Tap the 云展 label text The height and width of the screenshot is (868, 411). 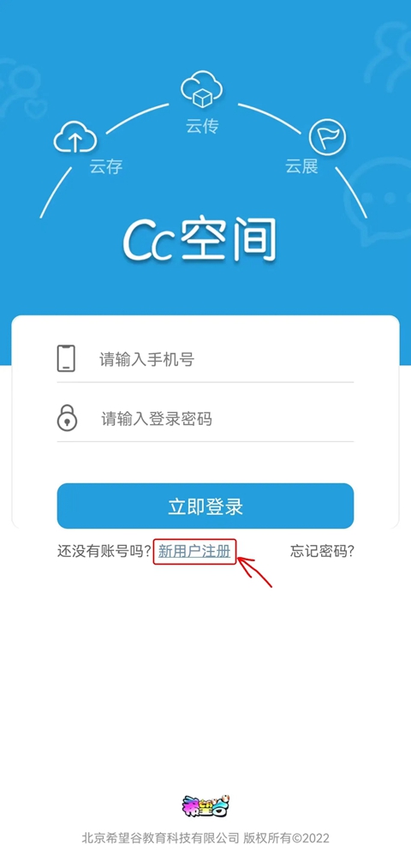[302, 166]
